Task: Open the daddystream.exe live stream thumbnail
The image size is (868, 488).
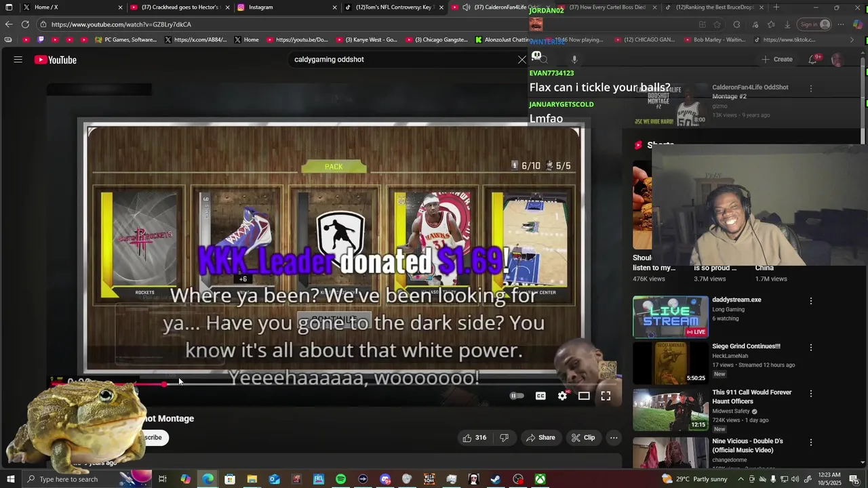Action: point(671,317)
